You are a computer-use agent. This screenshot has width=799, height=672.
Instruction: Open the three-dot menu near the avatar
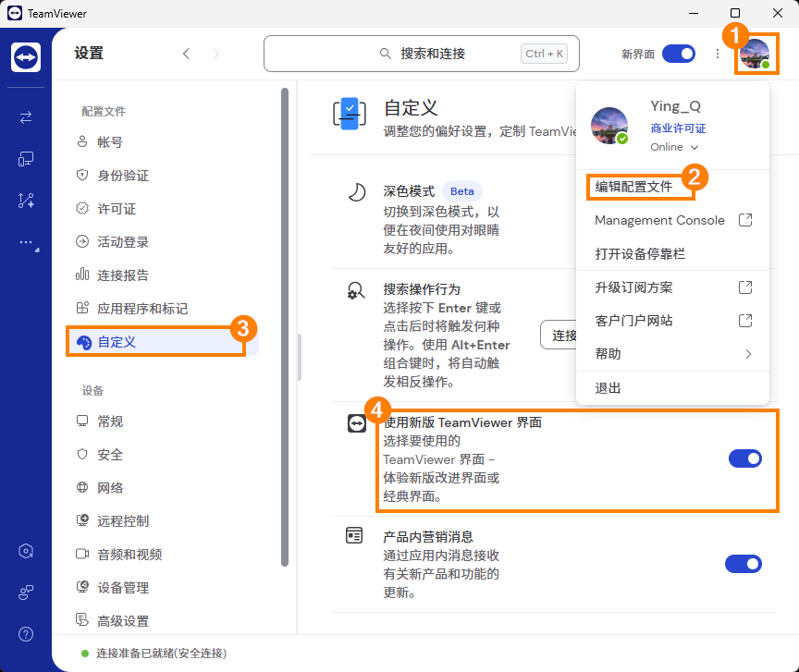[718, 54]
